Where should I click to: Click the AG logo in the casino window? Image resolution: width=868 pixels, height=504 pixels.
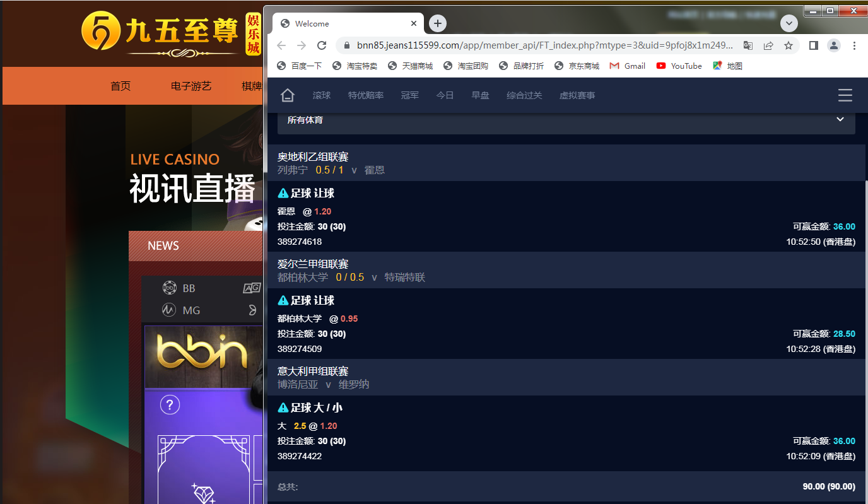(252, 288)
